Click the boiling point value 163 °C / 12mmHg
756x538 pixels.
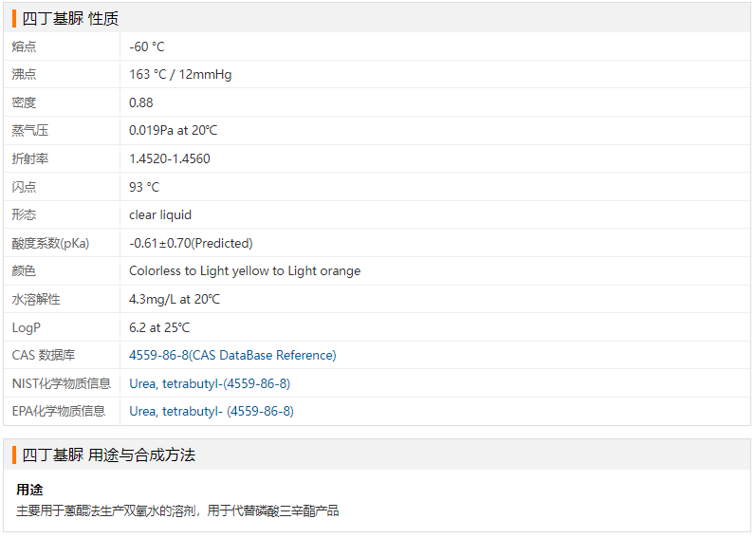[x=180, y=74]
